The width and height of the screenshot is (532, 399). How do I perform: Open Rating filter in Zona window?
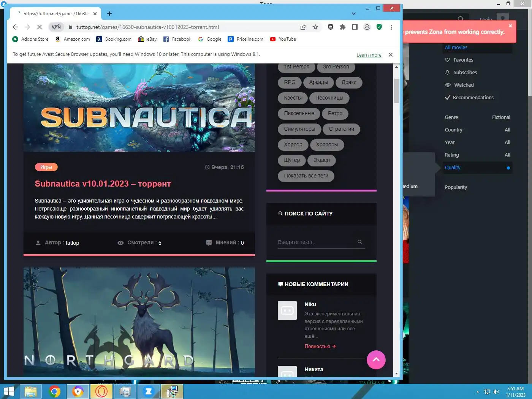click(478, 155)
